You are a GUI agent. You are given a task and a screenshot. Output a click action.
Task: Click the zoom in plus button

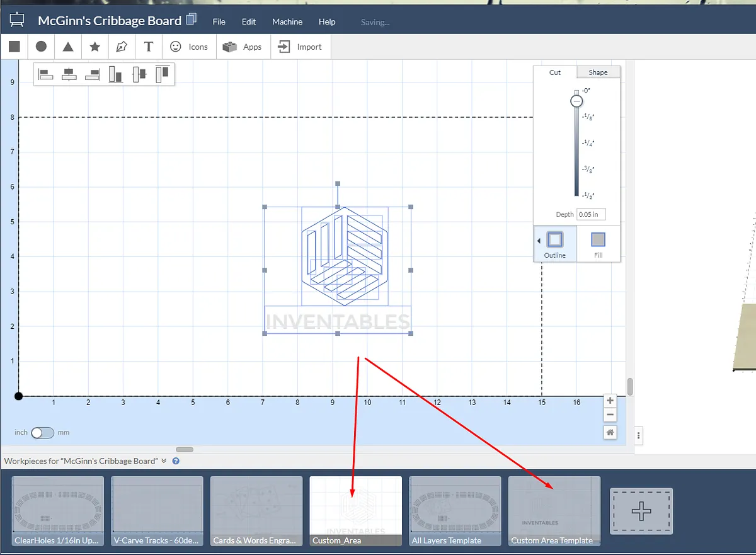(x=609, y=401)
